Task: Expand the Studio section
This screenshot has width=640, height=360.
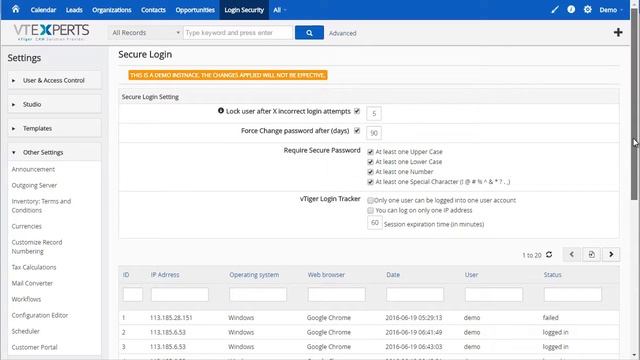Action: pyautogui.click(x=54, y=104)
